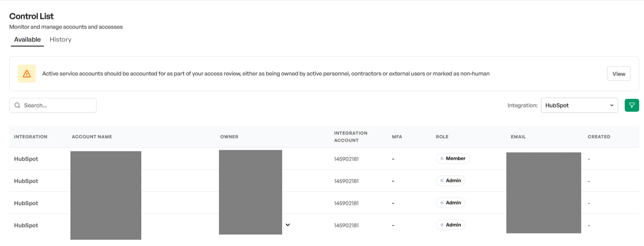This screenshot has height=246, width=644.
Task: Sort by the ACCOUNT NAME column header
Action: pyautogui.click(x=92, y=137)
